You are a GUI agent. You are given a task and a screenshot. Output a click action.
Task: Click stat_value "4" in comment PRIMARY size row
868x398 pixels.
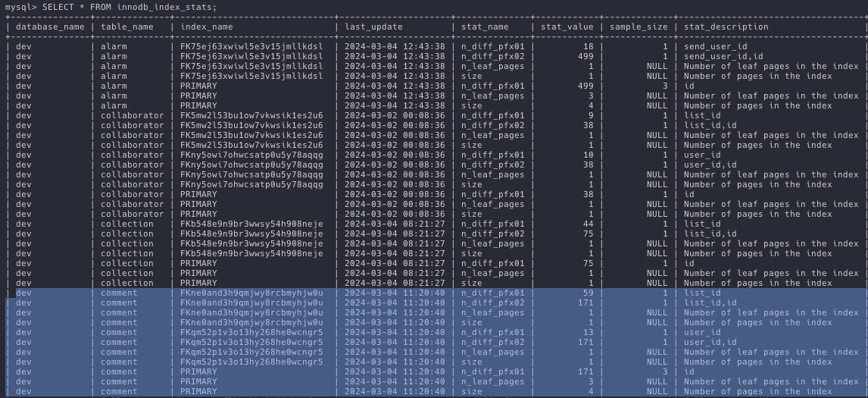point(591,391)
